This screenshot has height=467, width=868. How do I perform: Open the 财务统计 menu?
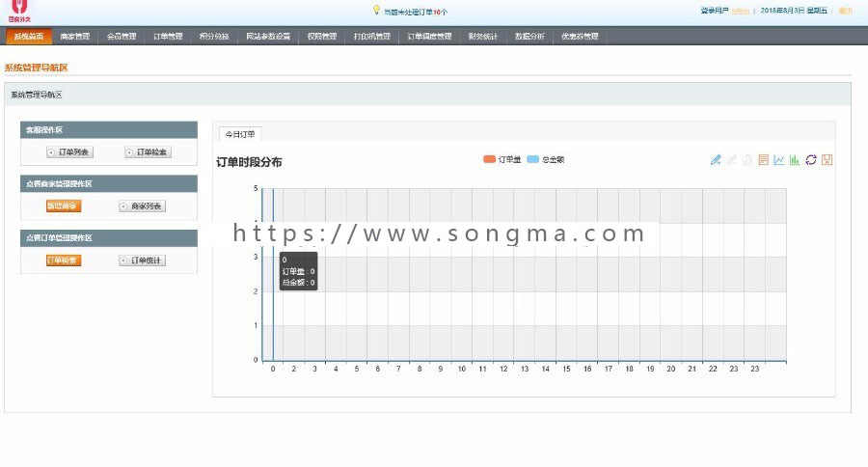(x=483, y=36)
